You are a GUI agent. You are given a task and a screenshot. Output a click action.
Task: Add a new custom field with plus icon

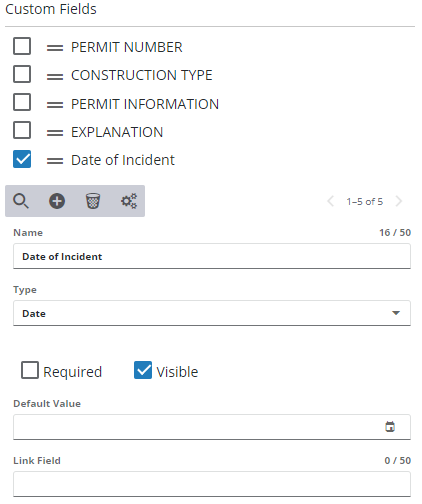click(57, 201)
